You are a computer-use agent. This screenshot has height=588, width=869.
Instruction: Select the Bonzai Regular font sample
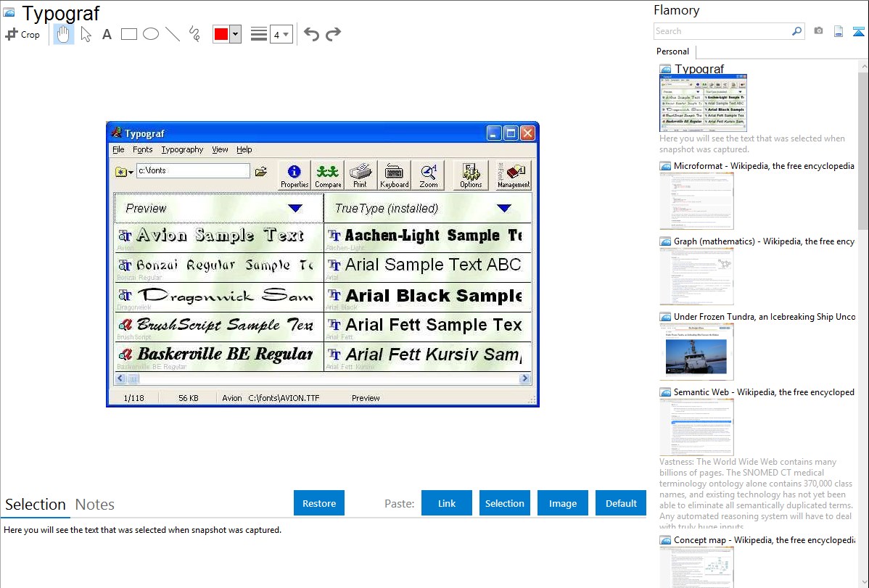[x=219, y=267]
